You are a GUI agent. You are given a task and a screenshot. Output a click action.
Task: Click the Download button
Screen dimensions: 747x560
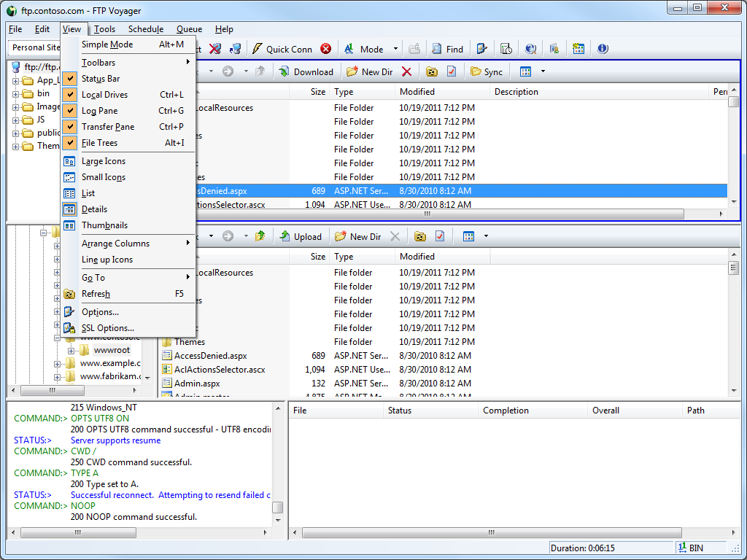(x=306, y=71)
